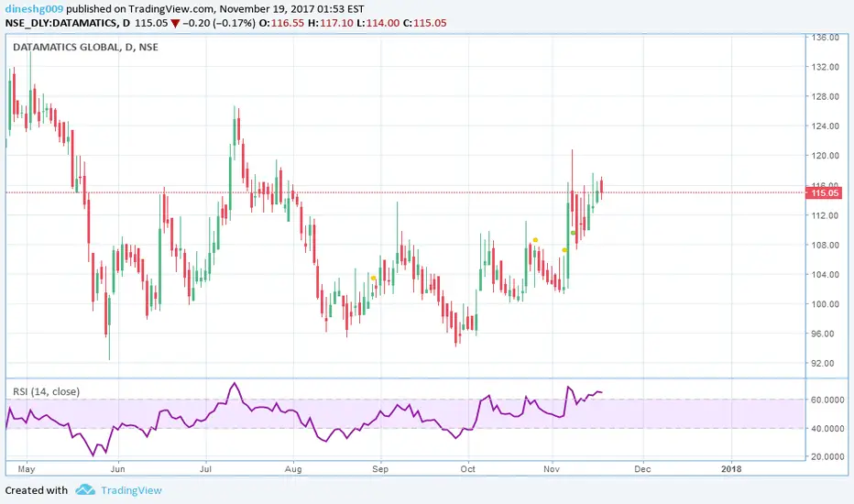The height and width of the screenshot is (504, 854).
Task: Click the 104.00 price axis label
Action: click(825, 275)
